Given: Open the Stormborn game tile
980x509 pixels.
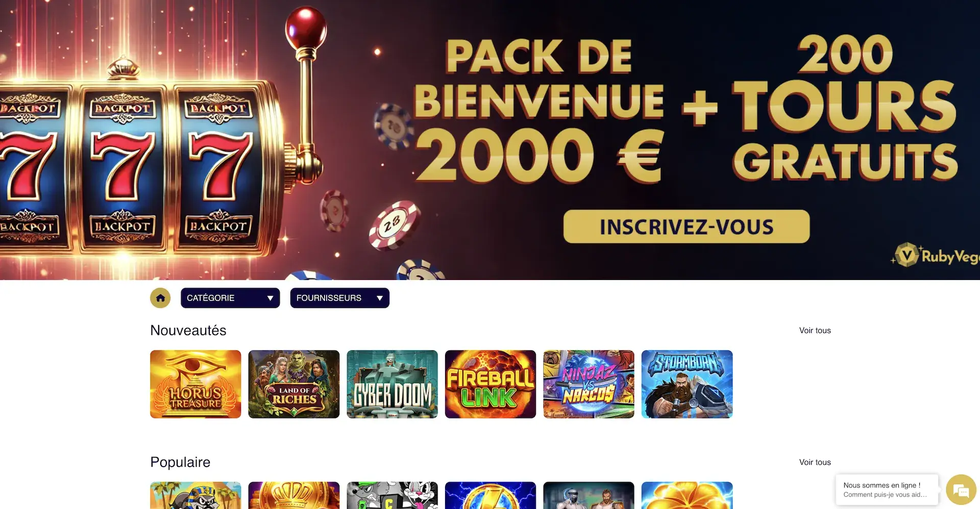Looking at the screenshot, I should click(x=687, y=384).
